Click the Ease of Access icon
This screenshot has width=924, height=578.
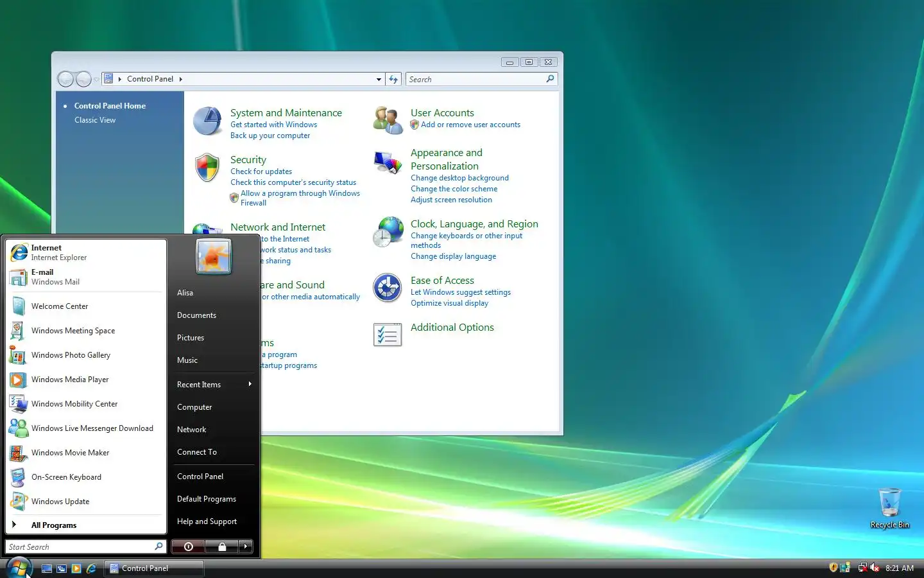388,288
